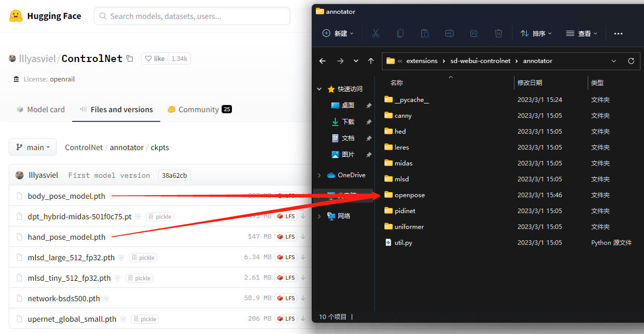The height and width of the screenshot is (334, 644).
Task: Click the pickle badge on upernet_global_small.pth
Action: tap(145, 319)
